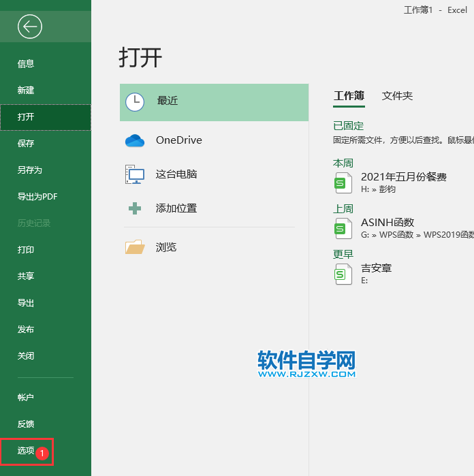Viewport: 474px width, 476px height.
Task: Click file icon of ASINH函数
Action: point(343,228)
